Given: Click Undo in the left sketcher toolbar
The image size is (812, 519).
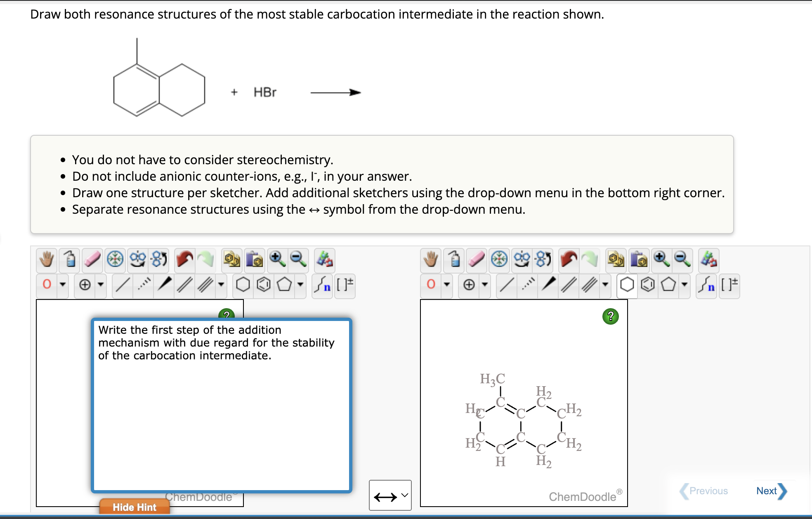Looking at the screenshot, I should click(185, 260).
